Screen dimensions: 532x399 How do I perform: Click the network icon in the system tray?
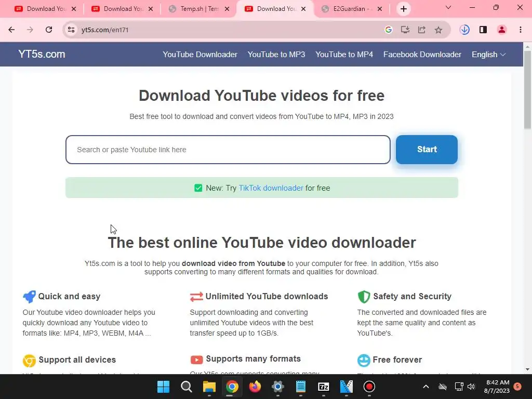[459, 387]
